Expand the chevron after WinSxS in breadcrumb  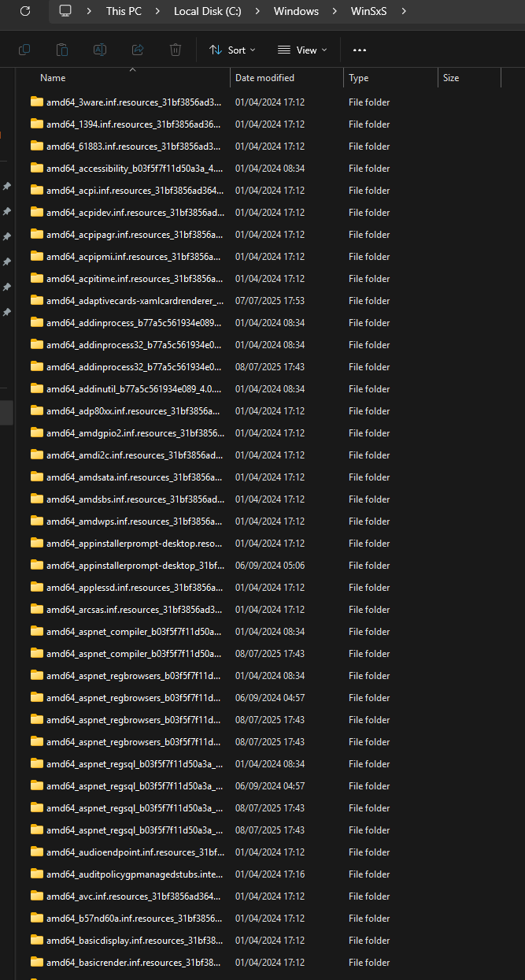click(x=404, y=11)
